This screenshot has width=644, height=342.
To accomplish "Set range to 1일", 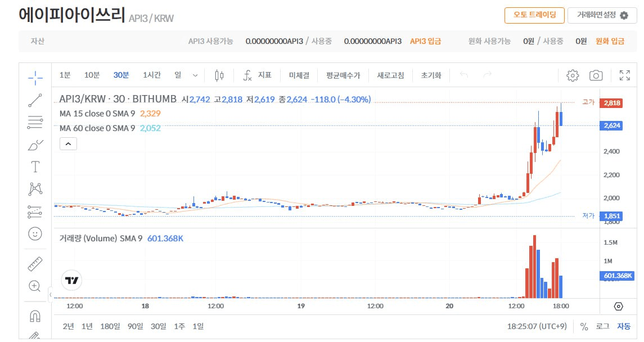I will click(x=198, y=326).
